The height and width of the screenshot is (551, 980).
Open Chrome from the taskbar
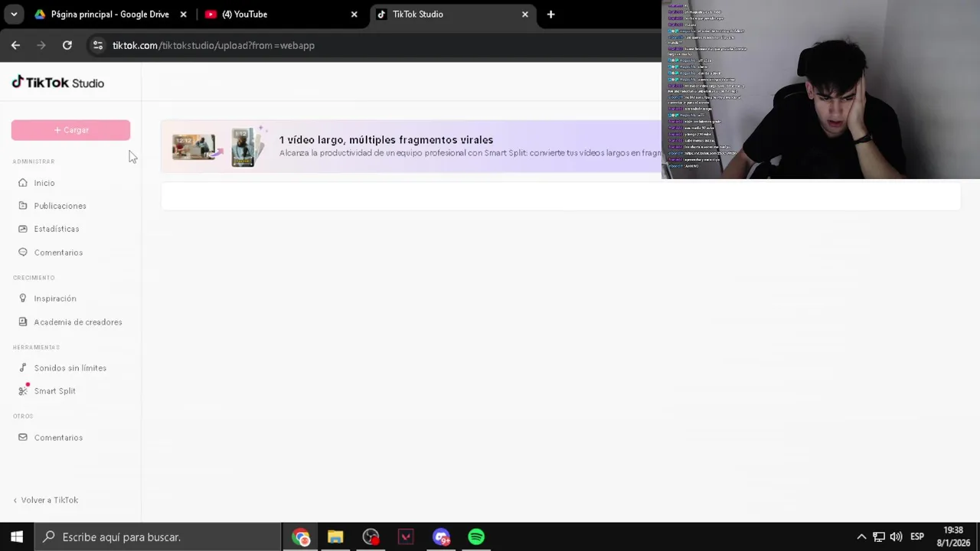(x=300, y=537)
